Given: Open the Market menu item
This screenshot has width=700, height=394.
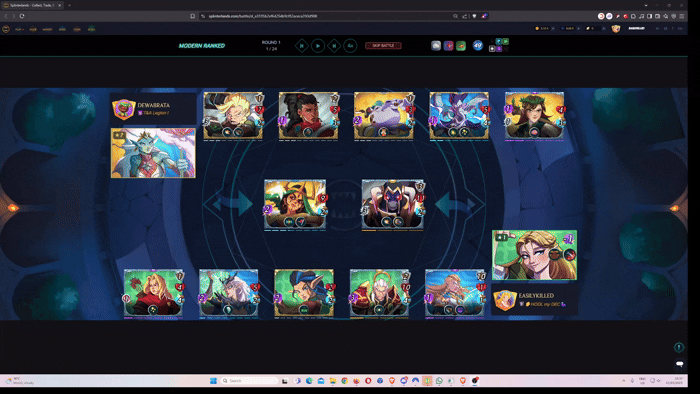Looking at the screenshot, I should click(47, 29).
